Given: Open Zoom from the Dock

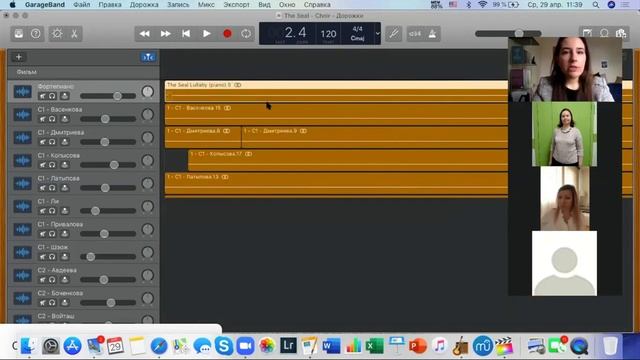Looking at the screenshot, I should (x=245, y=346).
